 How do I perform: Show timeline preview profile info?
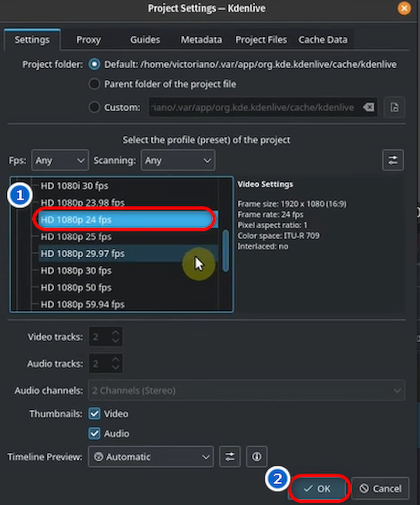pos(256,457)
